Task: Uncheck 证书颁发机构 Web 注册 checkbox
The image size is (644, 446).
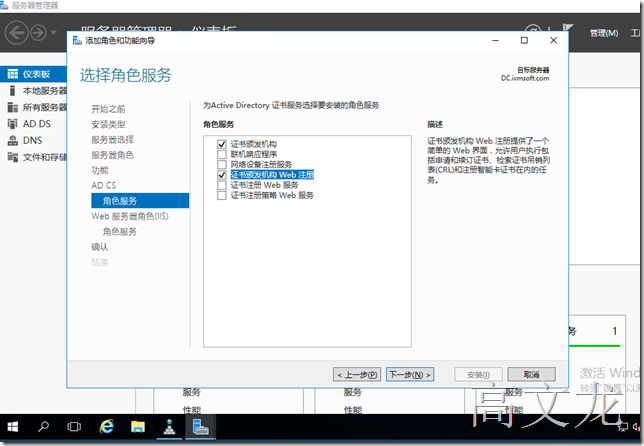Action: [x=222, y=175]
